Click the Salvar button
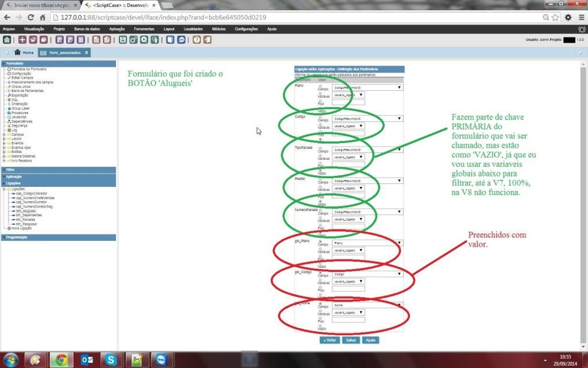Image resolution: width=588 pixels, height=368 pixels. click(350, 340)
